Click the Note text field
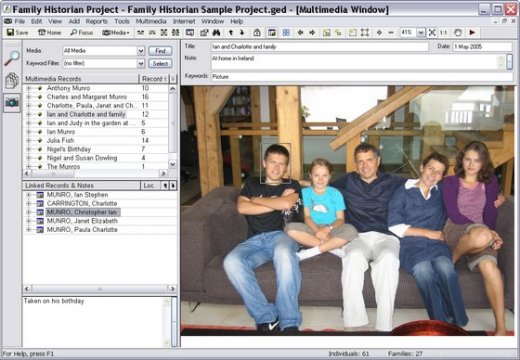Screen dimensions: 520x360 point(358,62)
